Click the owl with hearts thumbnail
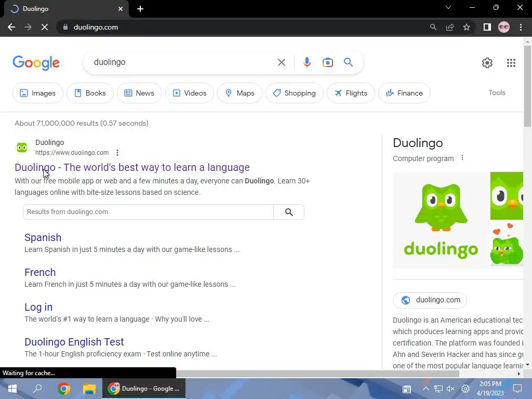This screenshot has width=532, height=399. click(507, 244)
